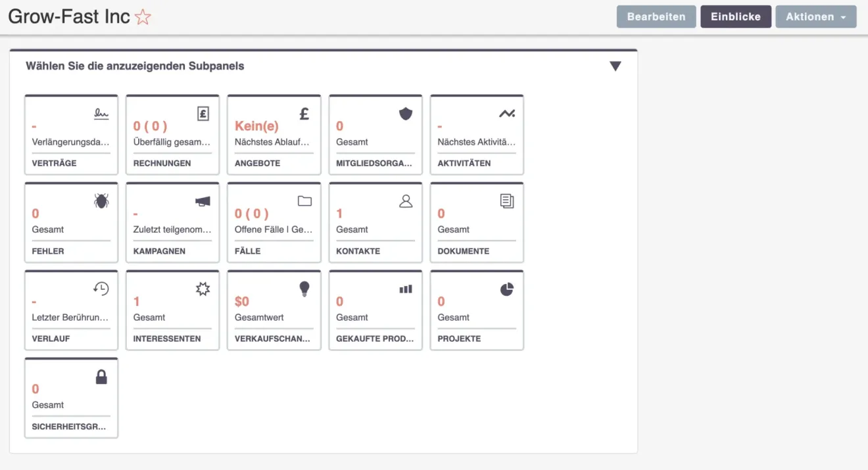Image resolution: width=868 pixels, height=470 pixels.
Task: Select the Rechnungen invoice icon
Action: pos(203,113)
